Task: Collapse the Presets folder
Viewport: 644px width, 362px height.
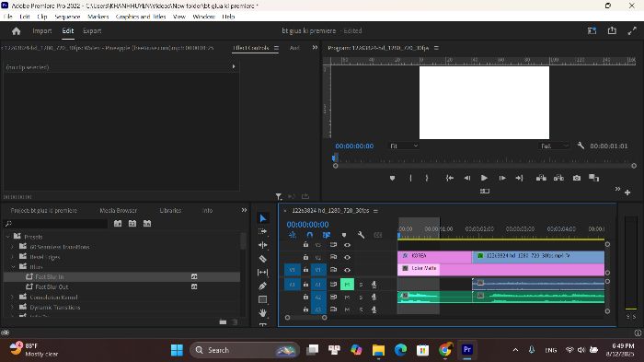Action: (7, 237)
